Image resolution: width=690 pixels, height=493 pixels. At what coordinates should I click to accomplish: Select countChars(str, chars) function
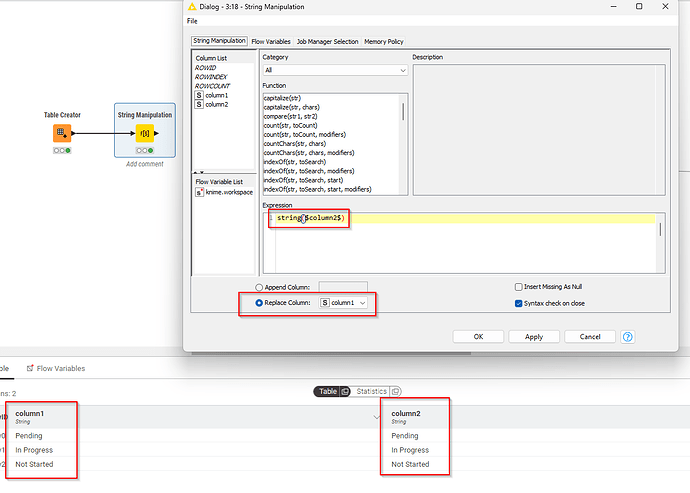tap(294, 143)
